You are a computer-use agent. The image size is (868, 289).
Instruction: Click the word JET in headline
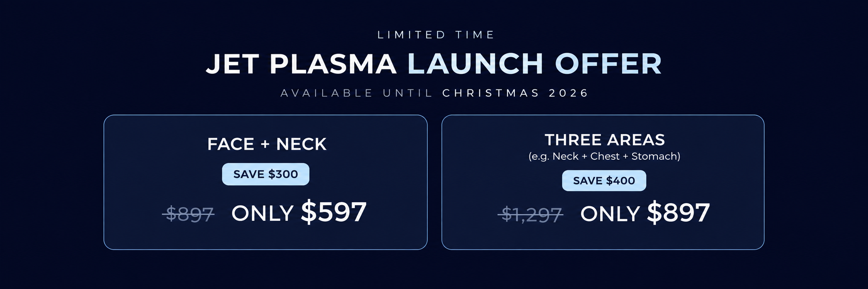coord(233,64)
